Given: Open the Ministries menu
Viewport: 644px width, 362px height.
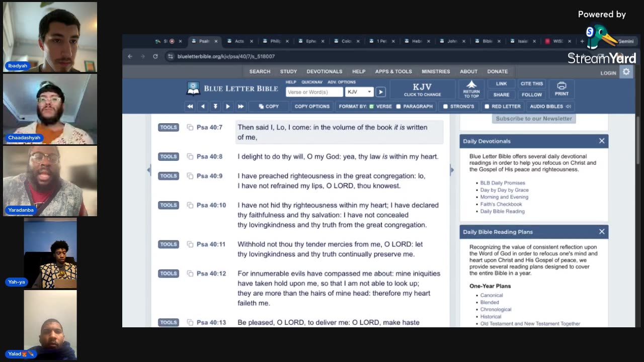Looking at the screenshot, I should pos(436,71).
